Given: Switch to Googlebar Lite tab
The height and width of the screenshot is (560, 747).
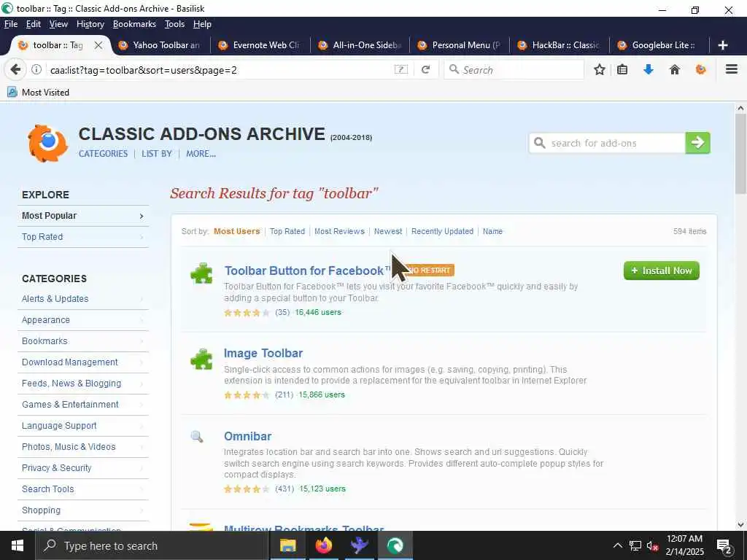Looking at the screenshot, I should 659,45.
